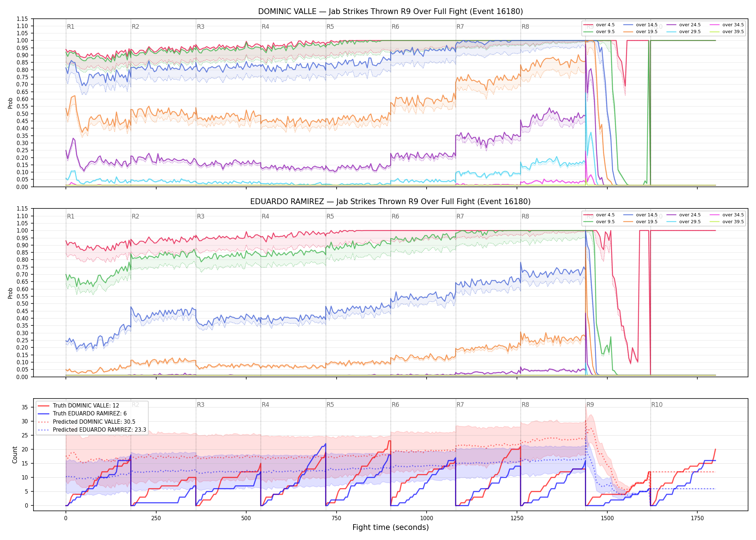This screenshot has width=756, height=540.
Task: Click the 1250 tick on the time axis
Action: pyautogui.click(x=517, y=518)
